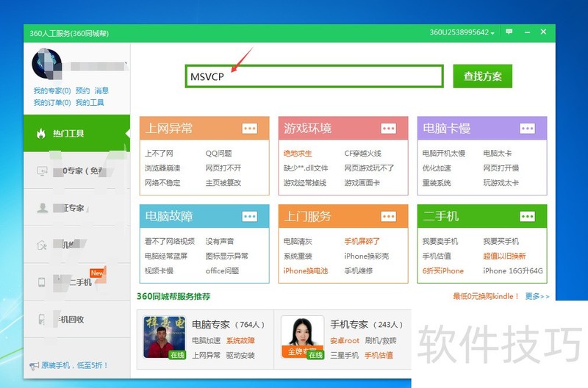Screen dimensions: 588x388
Task: Click the 主页被篡改 item
Action: [223, 183]
